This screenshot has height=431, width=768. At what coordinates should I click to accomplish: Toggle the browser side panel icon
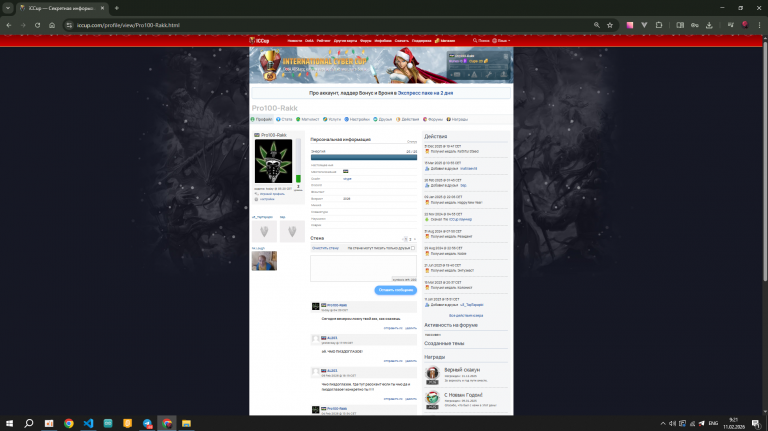click(680, 25)
